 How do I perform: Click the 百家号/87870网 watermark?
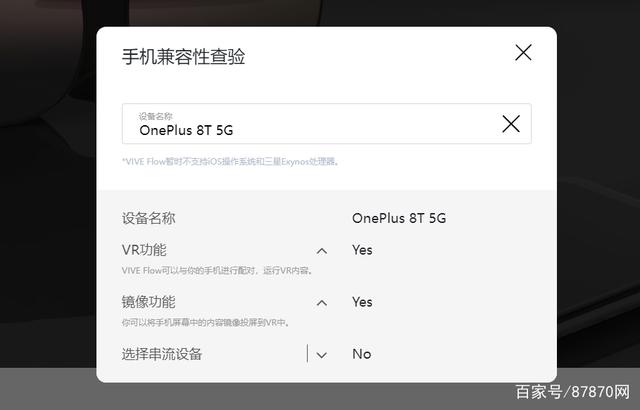pos(573,392)
